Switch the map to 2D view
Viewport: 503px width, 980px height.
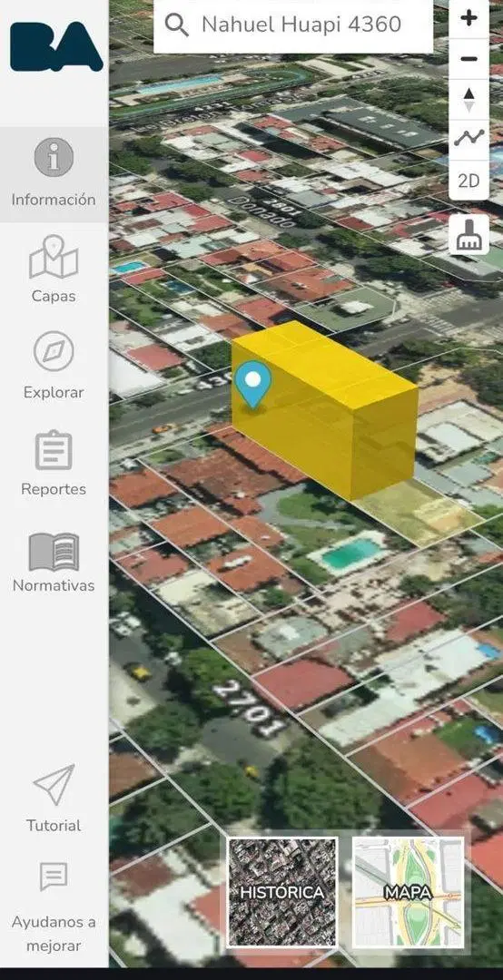[x=469, y=181]
